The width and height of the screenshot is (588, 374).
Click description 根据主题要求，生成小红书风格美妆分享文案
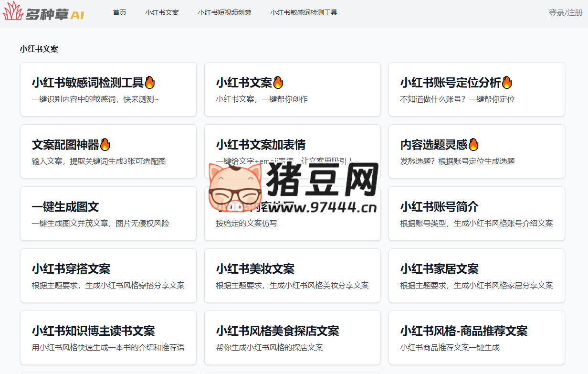tap(293, 286)
